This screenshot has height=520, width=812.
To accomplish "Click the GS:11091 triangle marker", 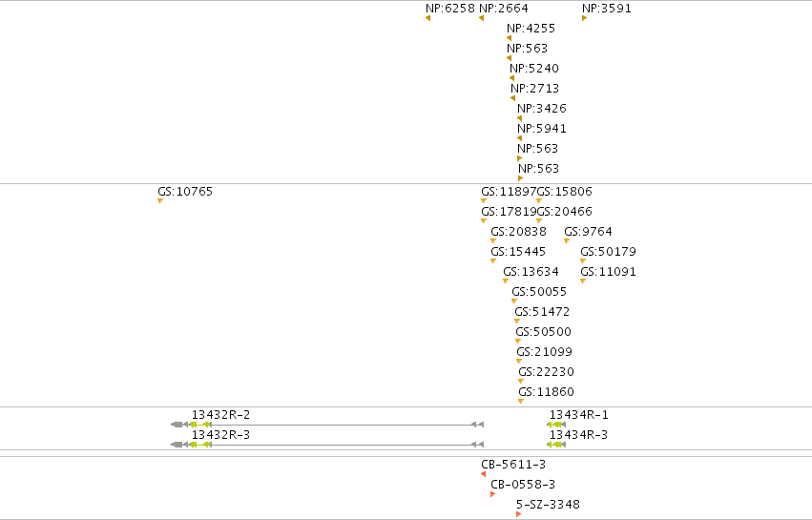I will 583,281.
